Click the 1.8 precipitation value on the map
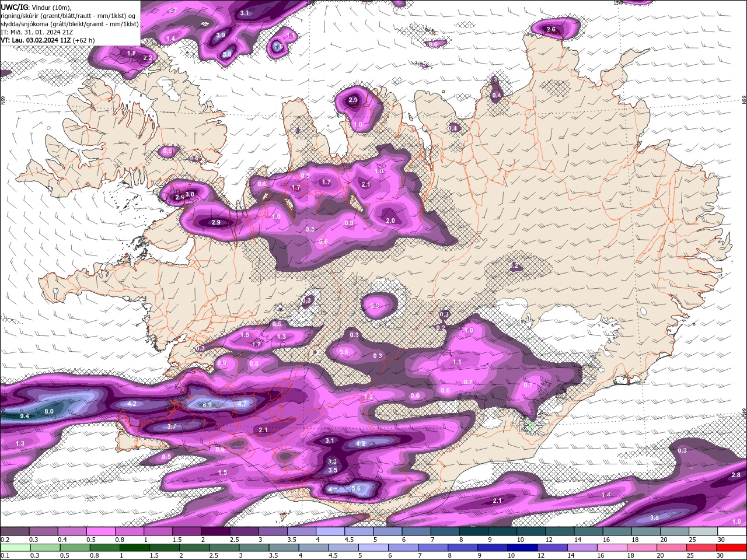Image resolution: width=747 pixels, height=560 pixels. pyautogui.click(x=131, y=53)
